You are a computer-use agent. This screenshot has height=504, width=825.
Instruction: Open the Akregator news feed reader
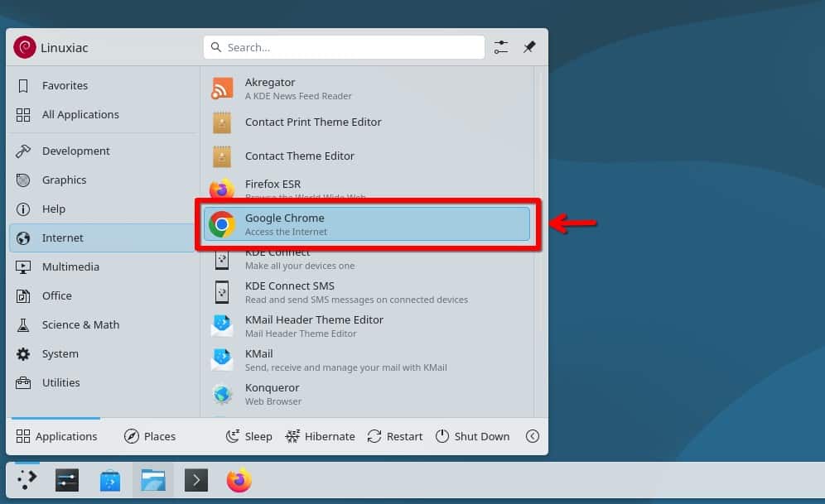(367, 89)
